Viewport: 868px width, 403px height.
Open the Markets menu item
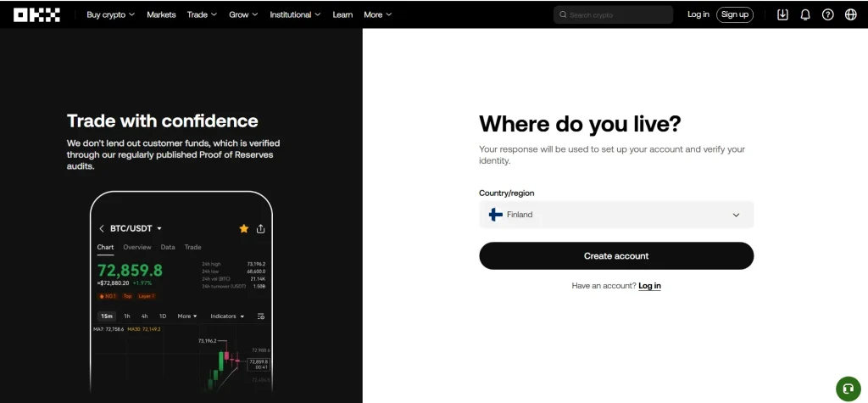(x=161, y=14)
